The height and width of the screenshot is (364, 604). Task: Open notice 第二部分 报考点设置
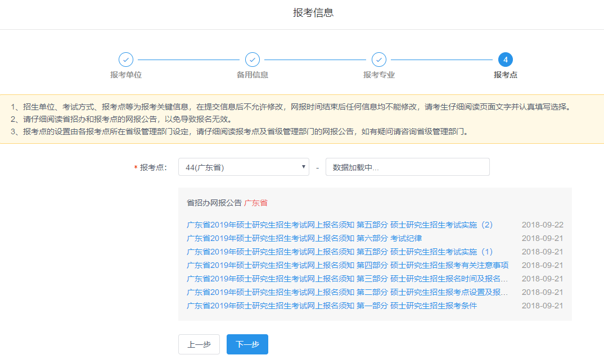click(x=348, y=292)
